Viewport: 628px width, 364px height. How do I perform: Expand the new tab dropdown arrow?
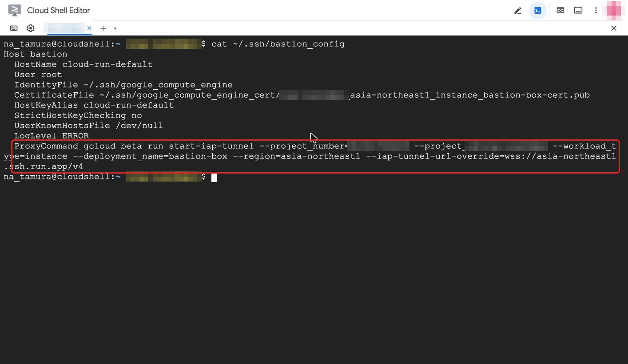click(x=115, y=28)
